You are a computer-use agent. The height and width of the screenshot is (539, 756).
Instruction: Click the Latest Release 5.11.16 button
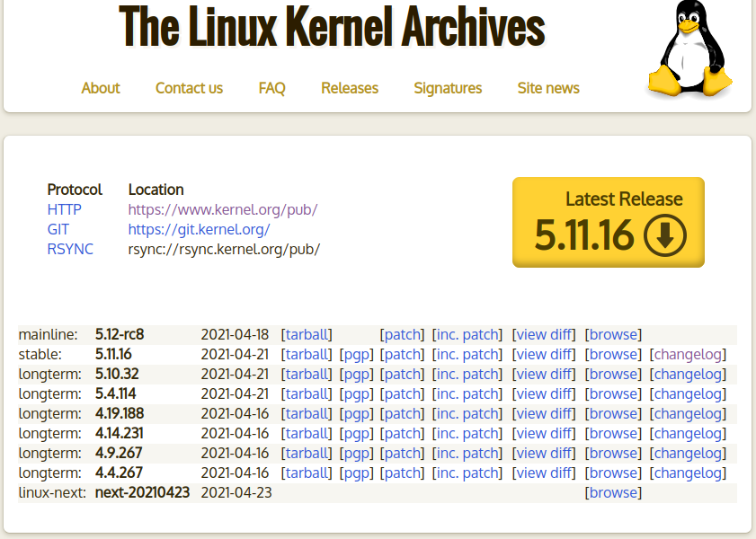(609, 222)
